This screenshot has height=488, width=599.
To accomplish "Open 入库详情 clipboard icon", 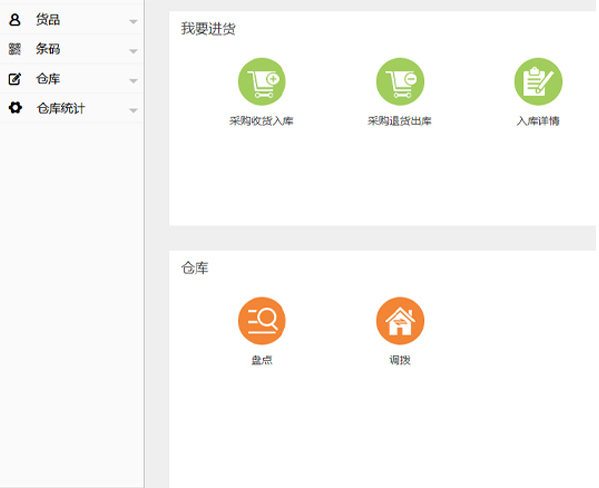I will 538,82.
